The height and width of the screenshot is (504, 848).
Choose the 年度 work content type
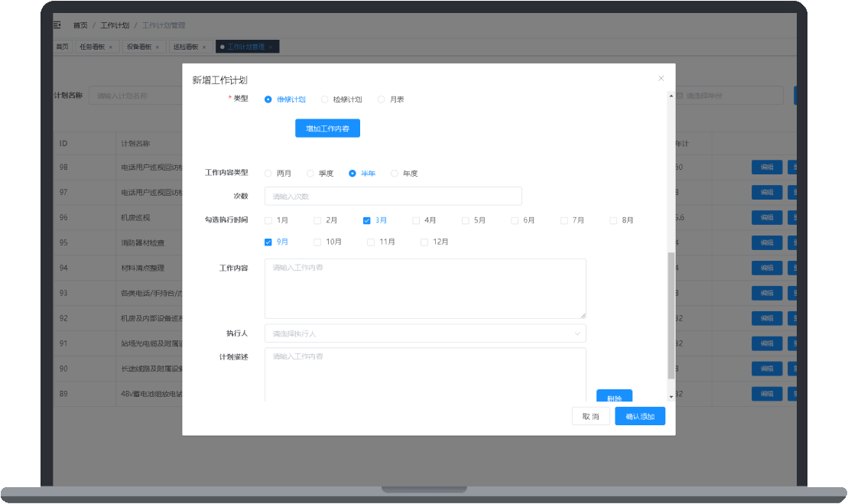395,174
